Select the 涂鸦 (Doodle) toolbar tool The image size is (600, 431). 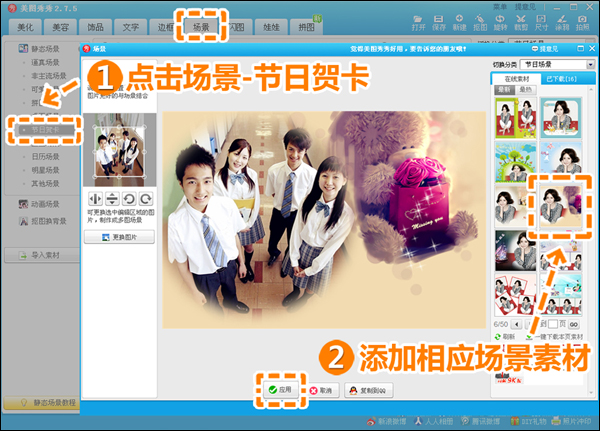562,23
